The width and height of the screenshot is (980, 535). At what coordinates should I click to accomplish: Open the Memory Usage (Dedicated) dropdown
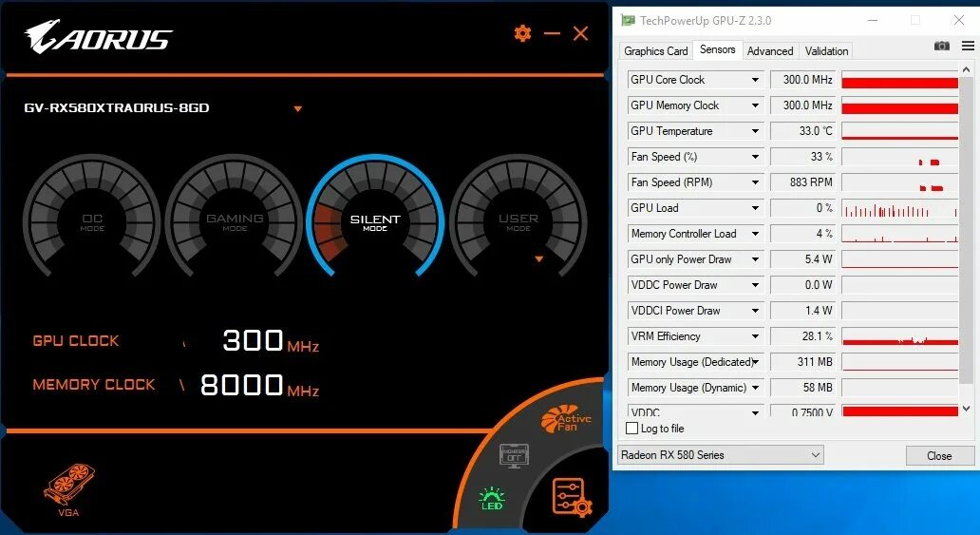(x=755, y=362)
